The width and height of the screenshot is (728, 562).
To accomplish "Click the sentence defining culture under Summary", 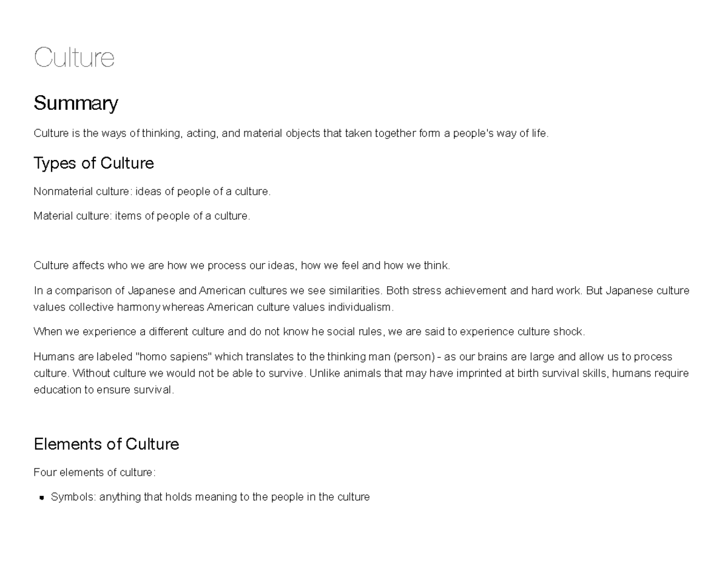I will pyautogui.click(x=291, y=133).
